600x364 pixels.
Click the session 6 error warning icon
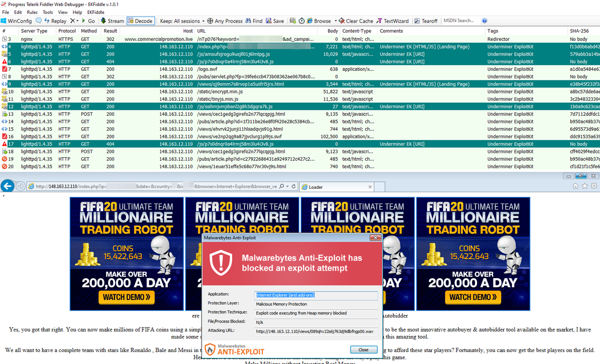pos(4,61)
